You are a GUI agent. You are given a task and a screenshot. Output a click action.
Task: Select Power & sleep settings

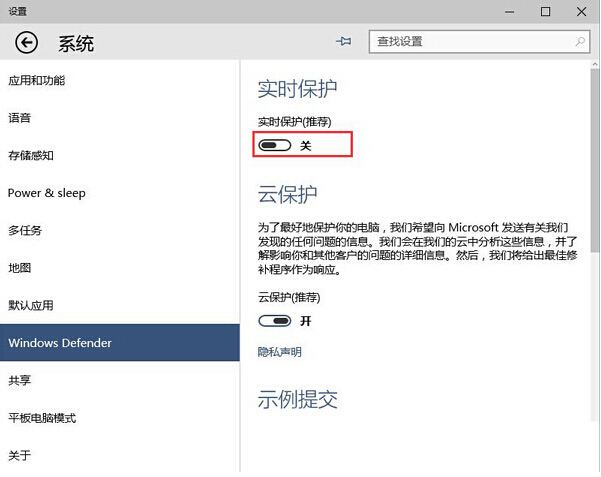(46, 193)
